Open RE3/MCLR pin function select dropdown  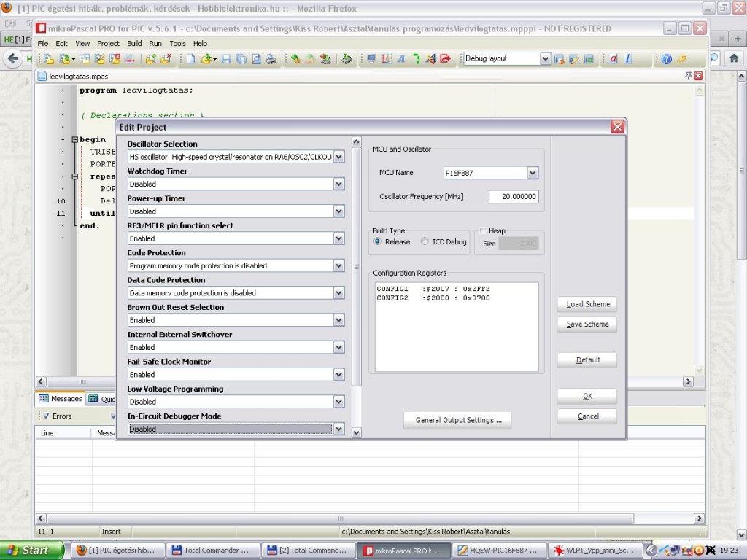click(x=338, y=238)
